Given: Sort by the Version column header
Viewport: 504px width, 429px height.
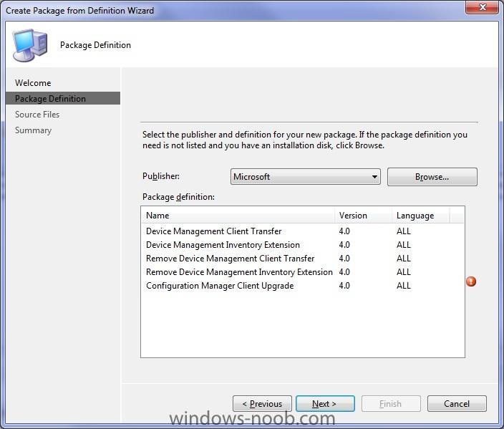Looking at the screenshot, I should [363, 215].
